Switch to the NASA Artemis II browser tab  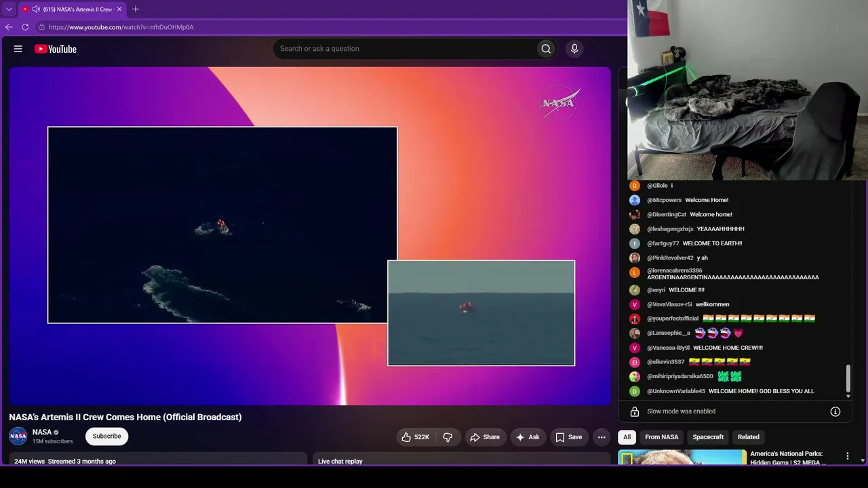(73, 9)
